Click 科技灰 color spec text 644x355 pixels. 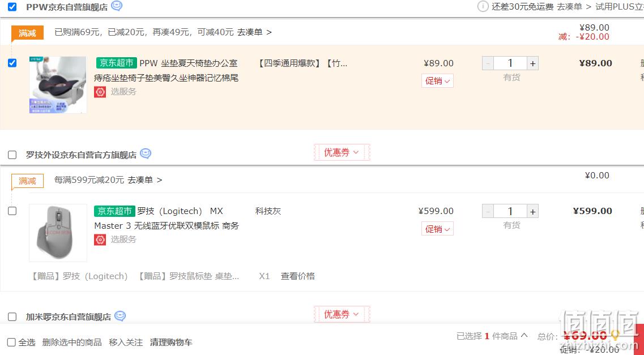268,211
